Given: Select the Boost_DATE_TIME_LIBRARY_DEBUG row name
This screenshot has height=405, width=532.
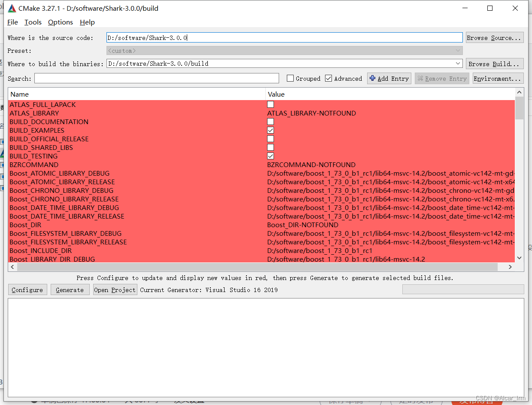Looking at the screenshot, I should pyautogui.click(x=64, y=207).
